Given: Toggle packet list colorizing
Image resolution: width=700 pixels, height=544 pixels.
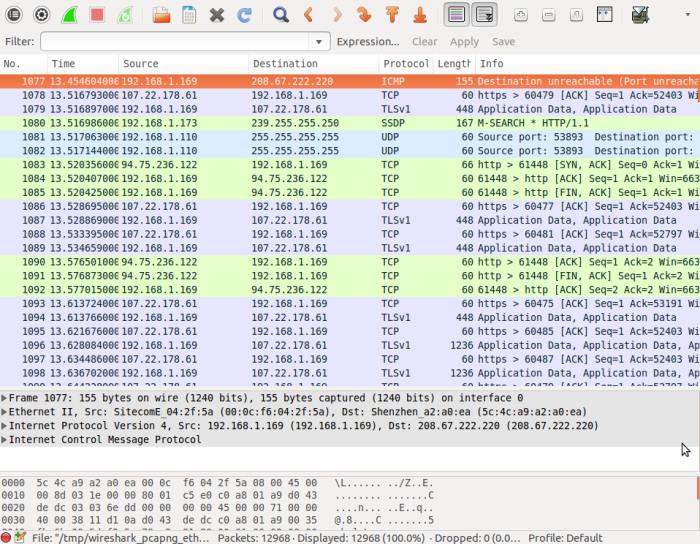Looking at the screenshot, I should [x=456, y=15].
